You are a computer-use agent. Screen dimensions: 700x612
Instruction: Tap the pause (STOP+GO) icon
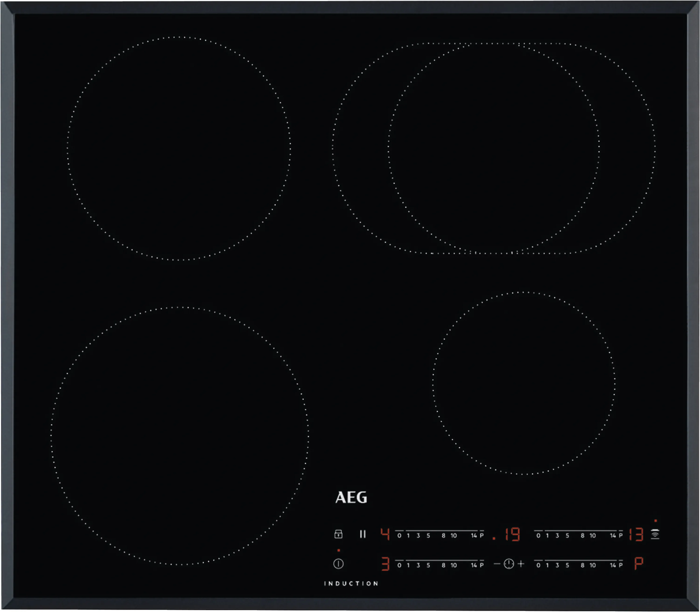point(363,534)
